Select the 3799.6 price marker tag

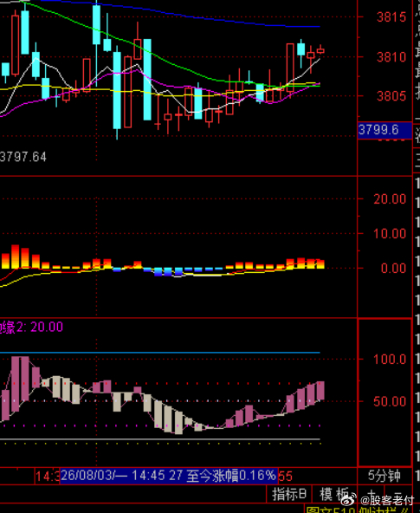(x=384, y=130)
